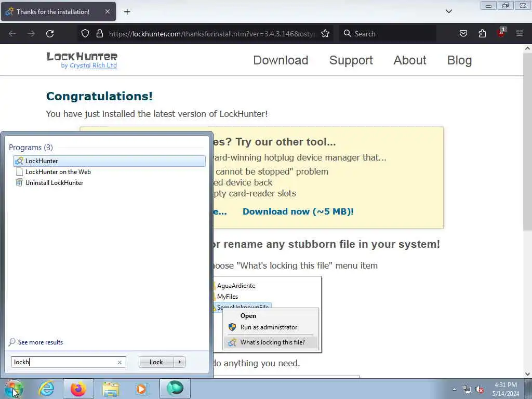
Task: Open LockHunter program from search results
Action: pos(109,161)
